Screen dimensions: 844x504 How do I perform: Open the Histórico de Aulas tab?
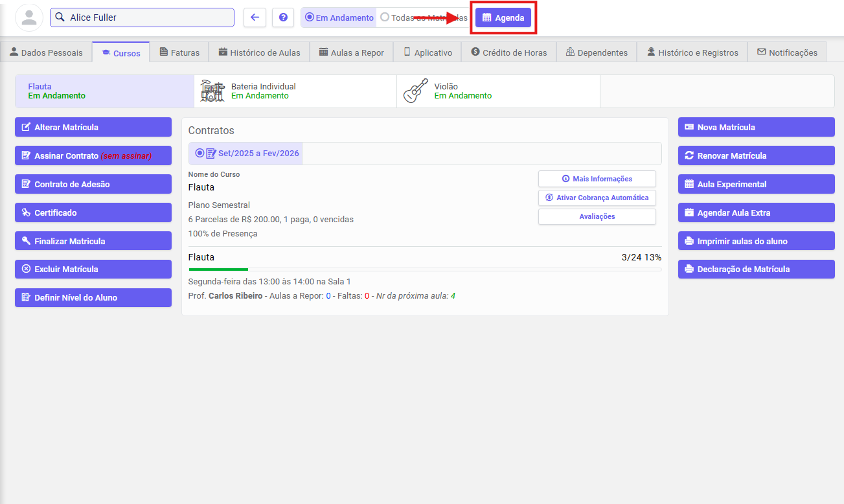pos(259,52)
